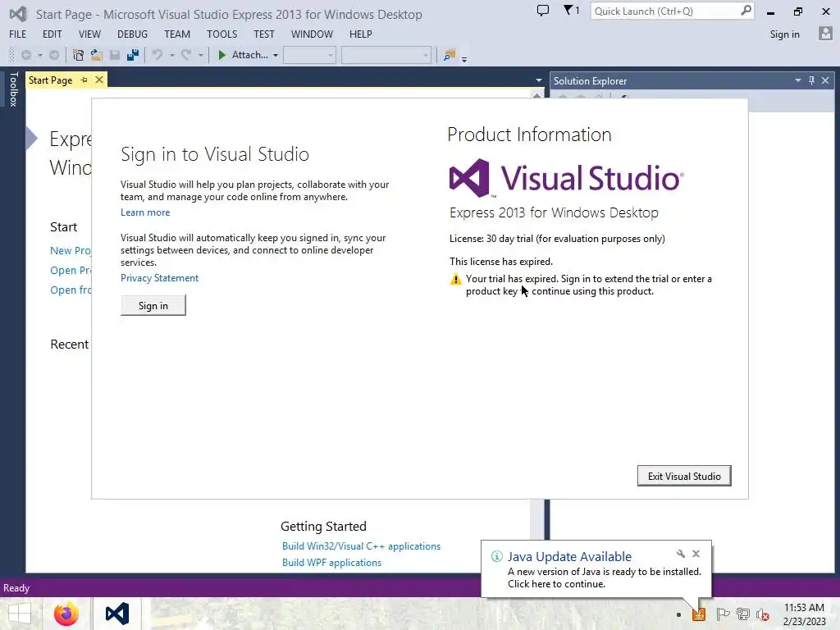Open the Privacy Statement link
Viewport: 840px width, 630px height.
click(160, 278)
